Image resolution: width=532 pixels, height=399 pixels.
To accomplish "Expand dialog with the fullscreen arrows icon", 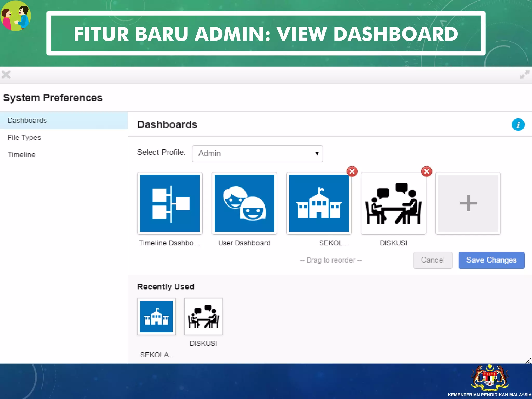I will [524, 75].
